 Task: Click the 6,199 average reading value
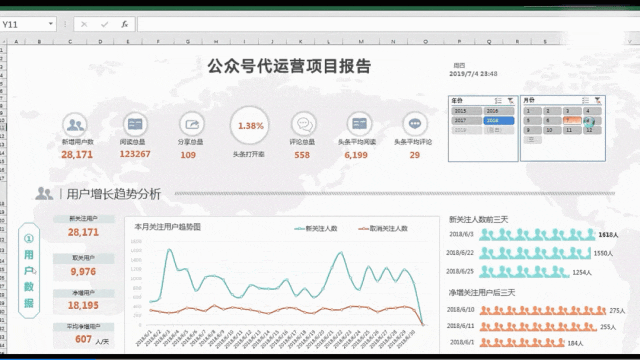356,155
